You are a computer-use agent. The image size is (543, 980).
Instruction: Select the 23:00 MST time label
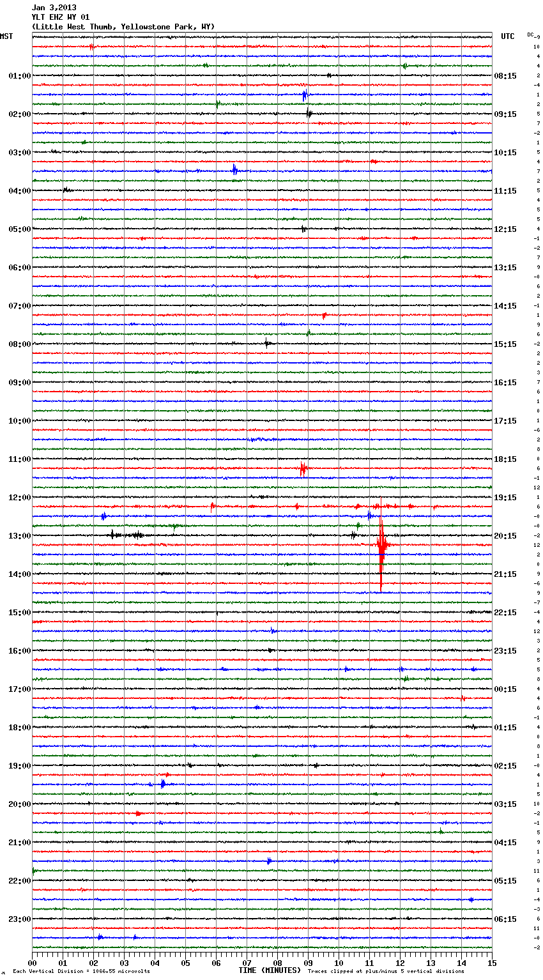pos(20,919)
